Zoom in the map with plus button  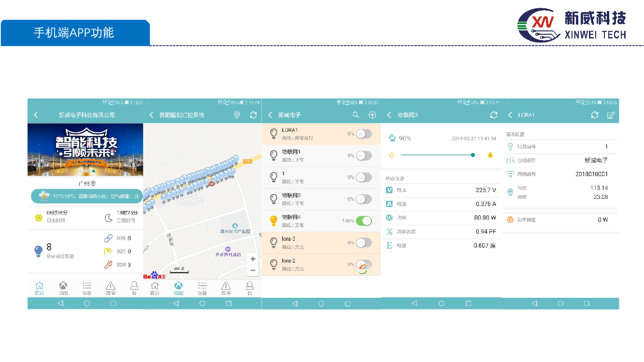point(253,259)
